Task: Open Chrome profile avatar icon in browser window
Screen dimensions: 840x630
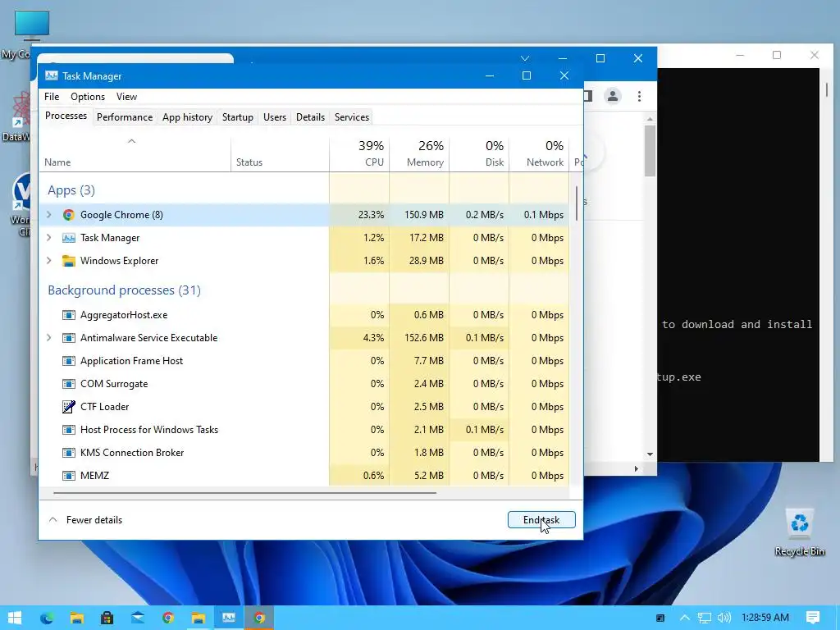Action: [612, 96]
